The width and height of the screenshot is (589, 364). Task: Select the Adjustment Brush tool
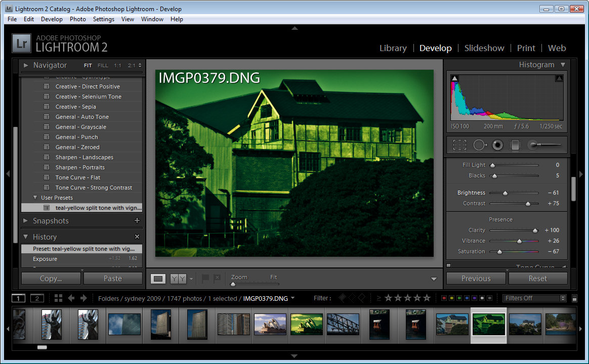point(544,145)
